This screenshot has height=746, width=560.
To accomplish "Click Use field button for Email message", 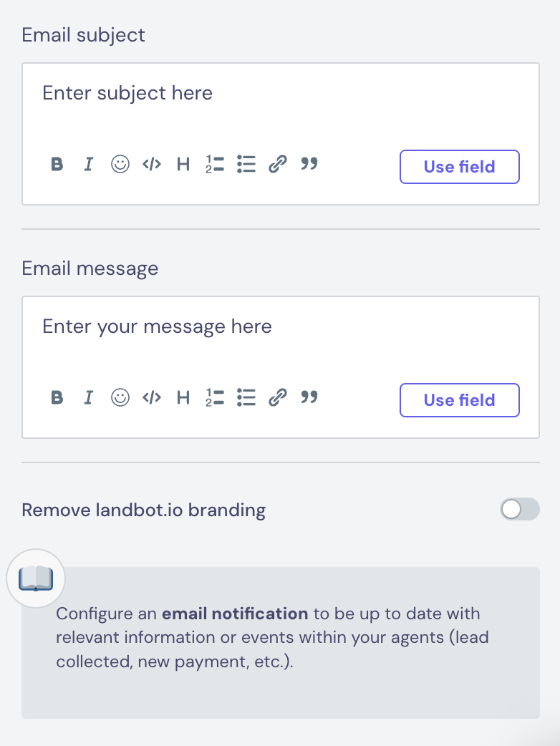I will [459, 400].
